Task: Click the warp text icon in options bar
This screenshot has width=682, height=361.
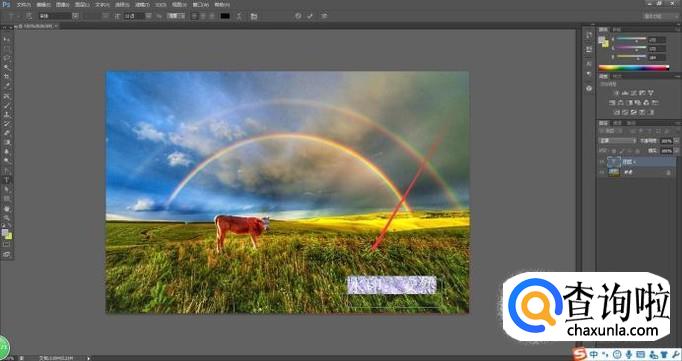Action: click(239, 16)
